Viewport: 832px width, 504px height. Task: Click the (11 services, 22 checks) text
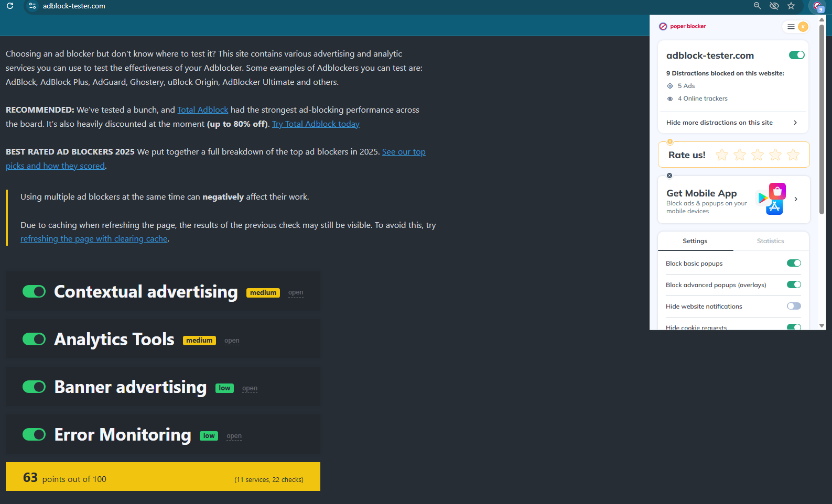[x=269, y=479]
